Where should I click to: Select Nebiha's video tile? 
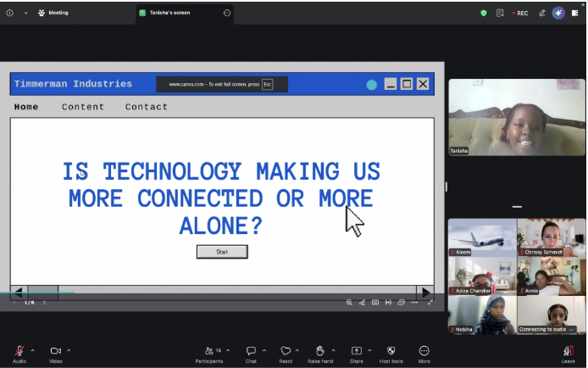[x=482, y=315]
